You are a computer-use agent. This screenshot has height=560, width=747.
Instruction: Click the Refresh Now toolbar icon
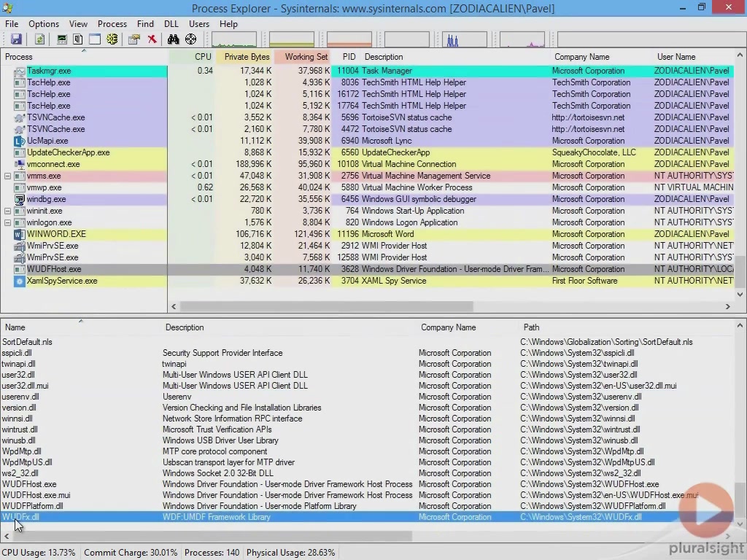(39, 39)
